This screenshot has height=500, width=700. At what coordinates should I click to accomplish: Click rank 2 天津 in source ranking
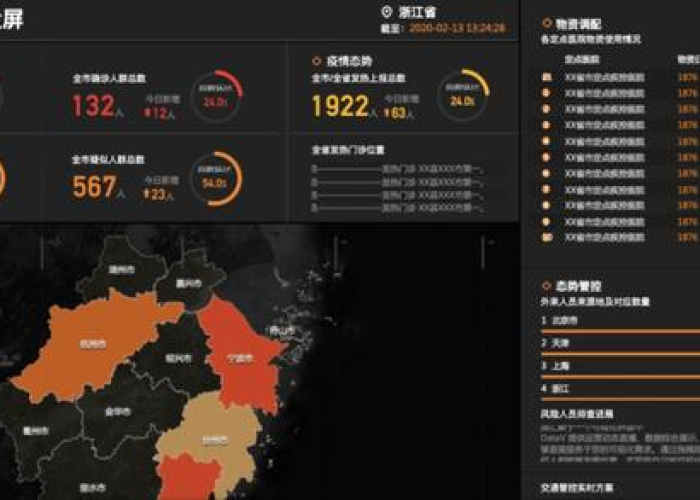click(555, 343)
